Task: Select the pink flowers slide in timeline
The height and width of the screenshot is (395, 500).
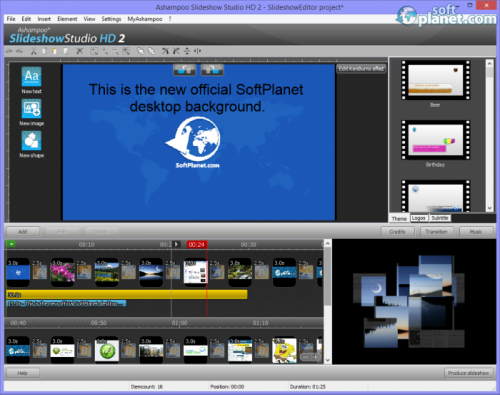Action: coord(62,272)
